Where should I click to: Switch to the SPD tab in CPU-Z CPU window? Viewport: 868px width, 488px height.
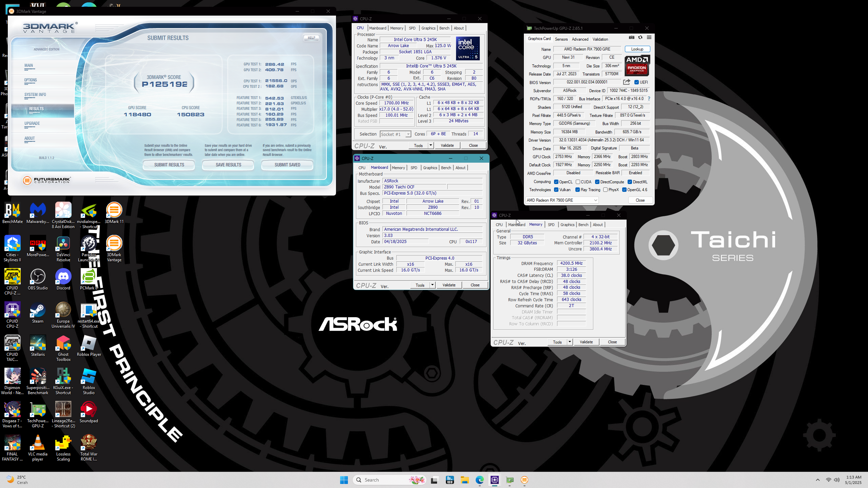(412, 28)
